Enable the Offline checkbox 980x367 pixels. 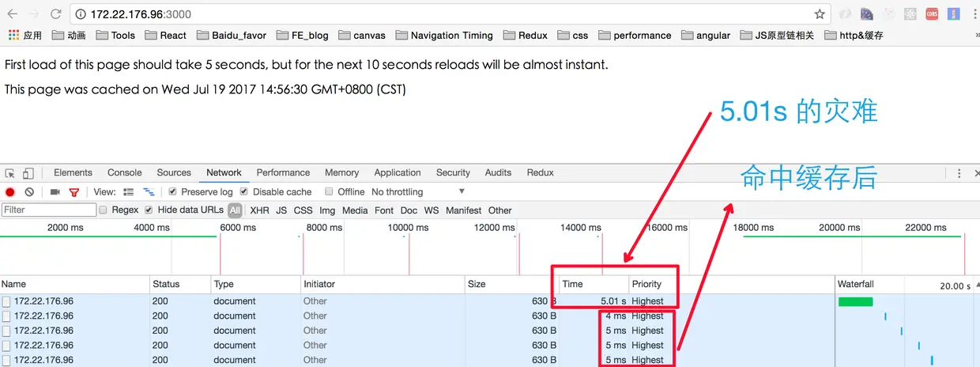pos(329,192)
